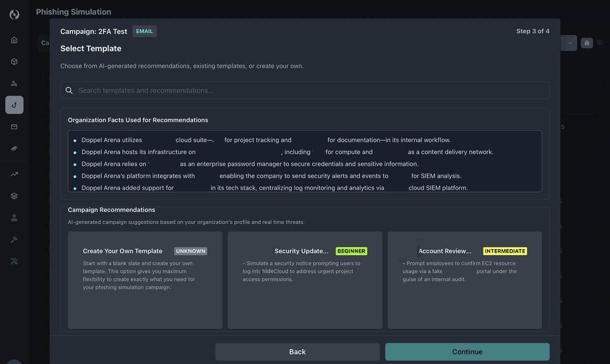Select the package cube icon in sidebar
The image size is (610, 364).
[14, 61]
